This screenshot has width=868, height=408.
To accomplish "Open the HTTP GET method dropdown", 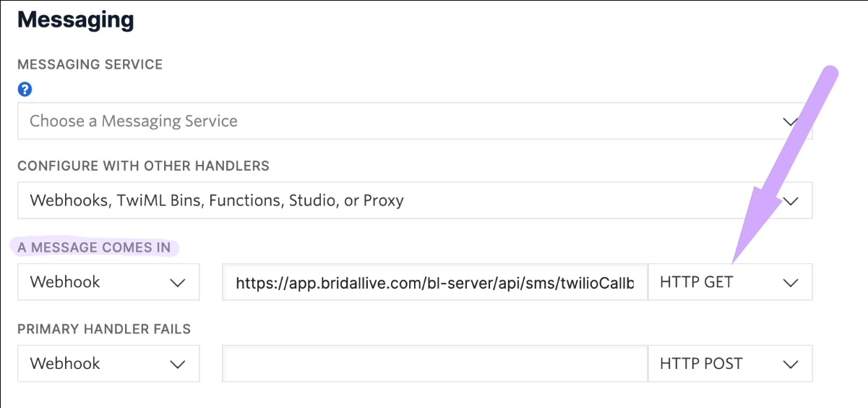I will pos(730,281).
